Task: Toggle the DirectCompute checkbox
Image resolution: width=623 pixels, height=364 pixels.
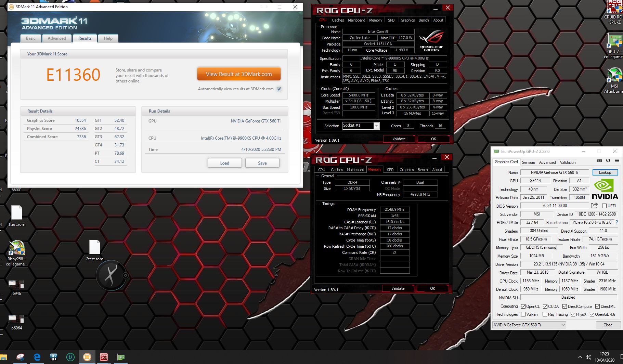Action: [x=564, y=306]
